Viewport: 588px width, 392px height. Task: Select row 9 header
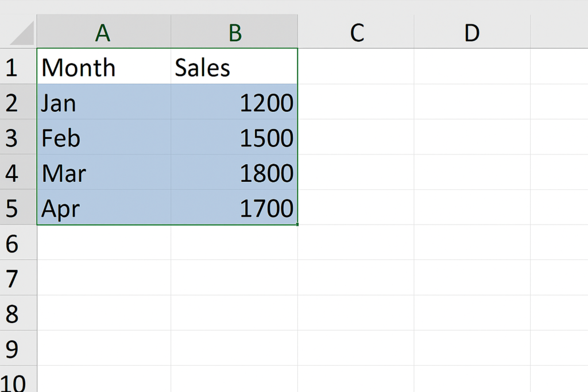(x=18, y=348)
